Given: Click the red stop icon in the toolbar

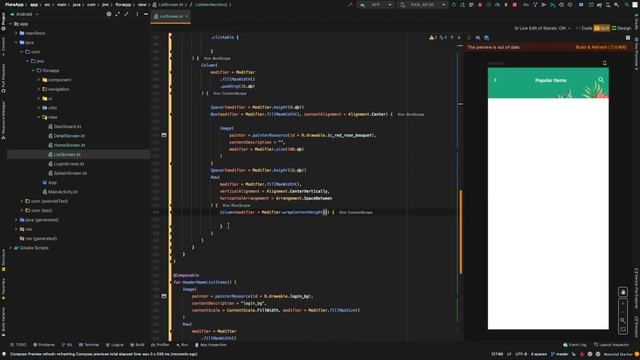Looking at the screenshot, I should [515, 5].
